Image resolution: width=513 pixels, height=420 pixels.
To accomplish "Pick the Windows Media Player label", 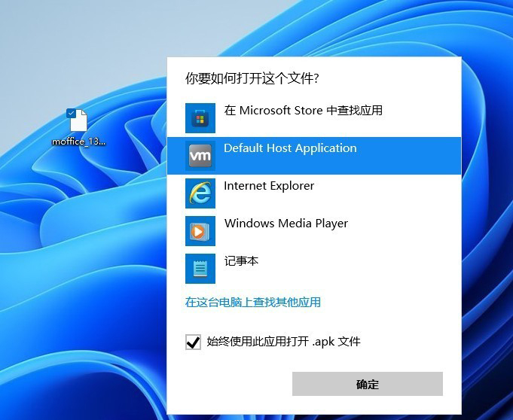I will click(286, 224).
